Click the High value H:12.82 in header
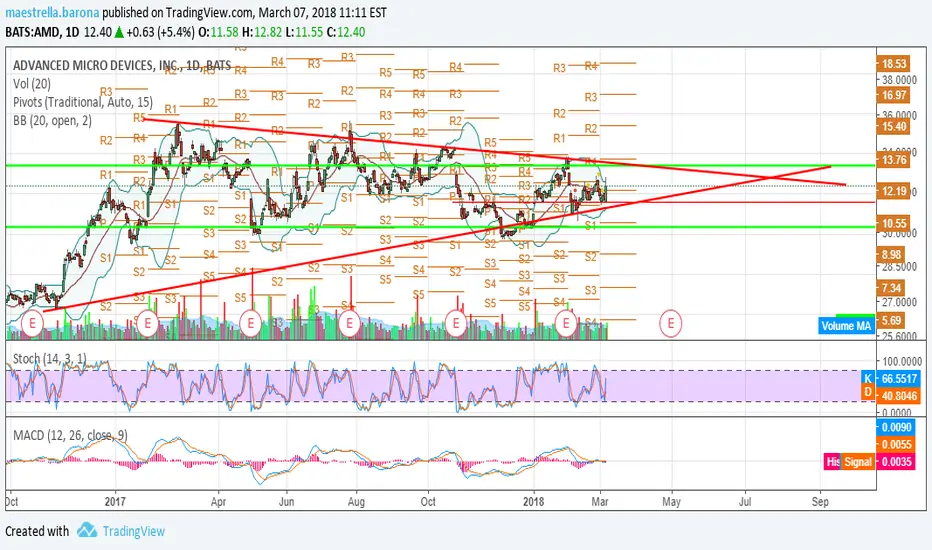 pyautogui.click(x=262, y=32)
